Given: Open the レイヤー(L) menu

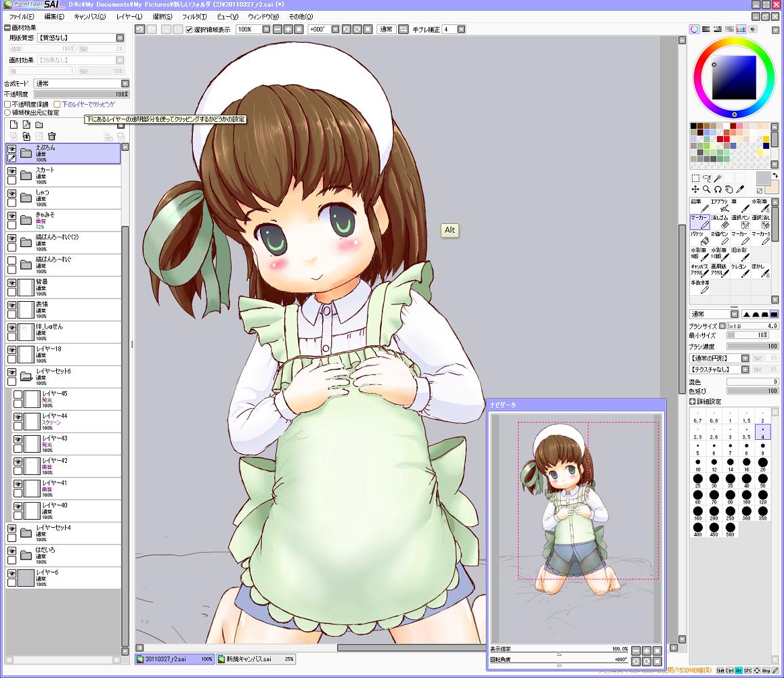Looking at the screenshot, I should (129, 16).
